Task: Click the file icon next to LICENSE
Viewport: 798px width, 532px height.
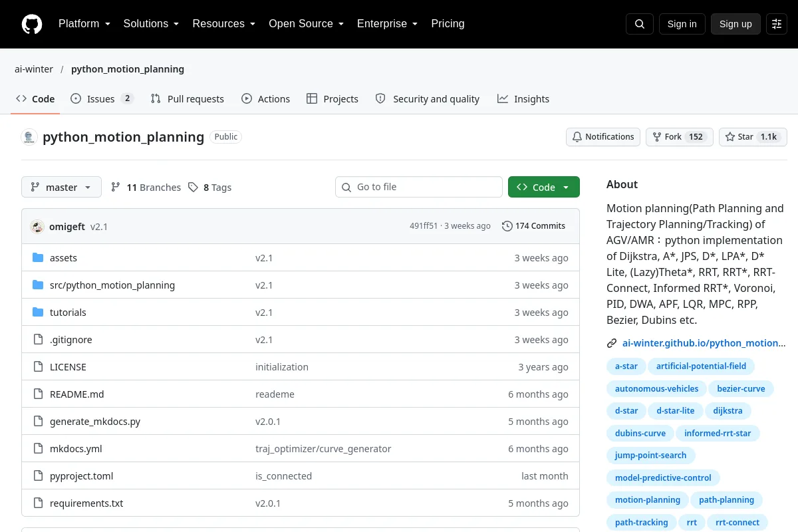Action: click(x=38, y=367)
